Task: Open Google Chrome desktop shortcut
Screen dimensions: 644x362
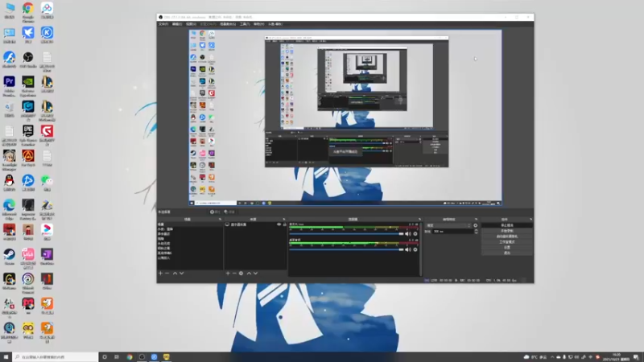Action: tap(28, 11)
